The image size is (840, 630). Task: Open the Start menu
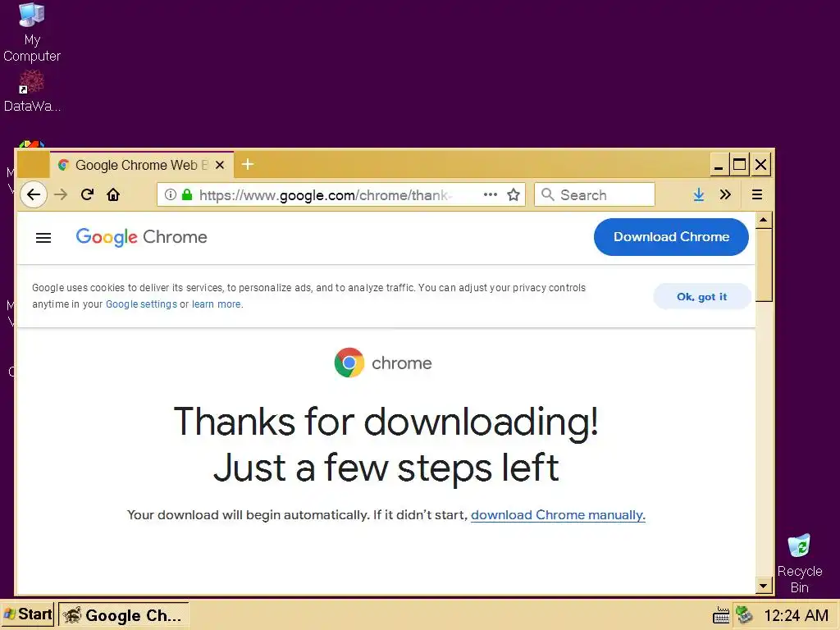tap(28, 614)
